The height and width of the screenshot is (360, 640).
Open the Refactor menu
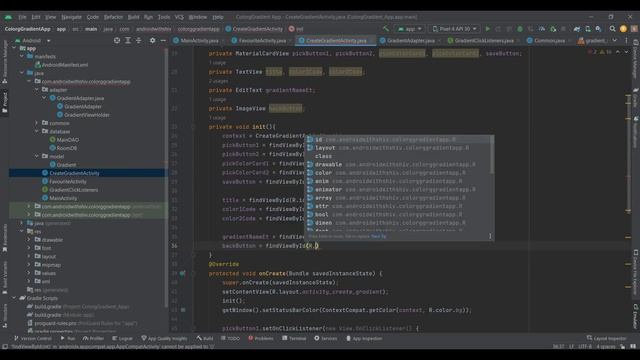tap(113, 17)
